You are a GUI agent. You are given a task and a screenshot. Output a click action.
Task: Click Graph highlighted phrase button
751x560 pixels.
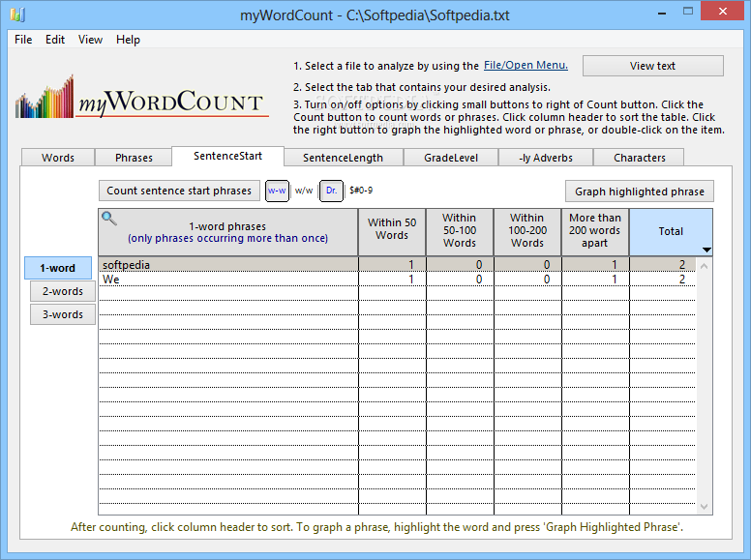(640, 192)
